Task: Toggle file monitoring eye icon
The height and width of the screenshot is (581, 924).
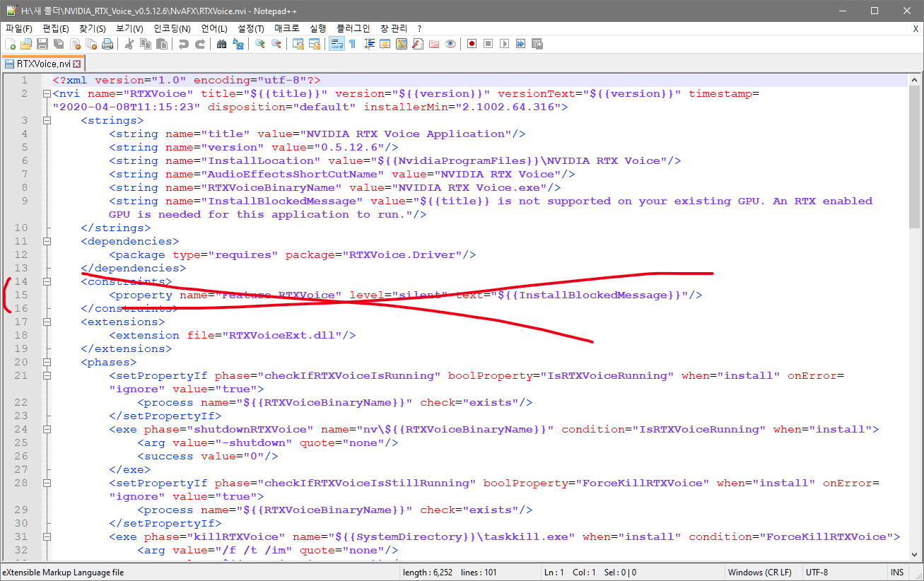Action: click(x=450, y=44)
